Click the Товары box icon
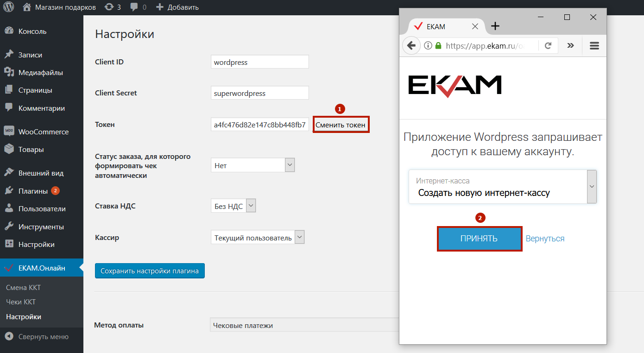 pos(9,149)
